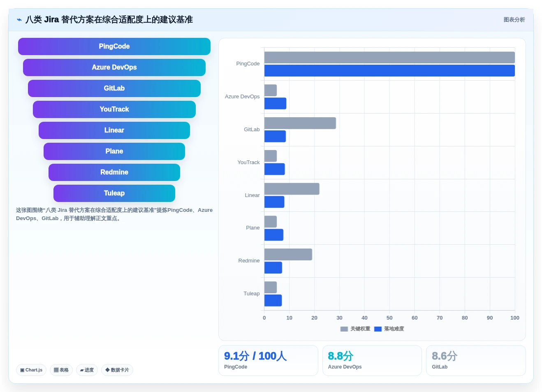Click the Plane axis label in chart
Image resolution: width=542 pixels, height=392 pixels.
click(253, 228)
